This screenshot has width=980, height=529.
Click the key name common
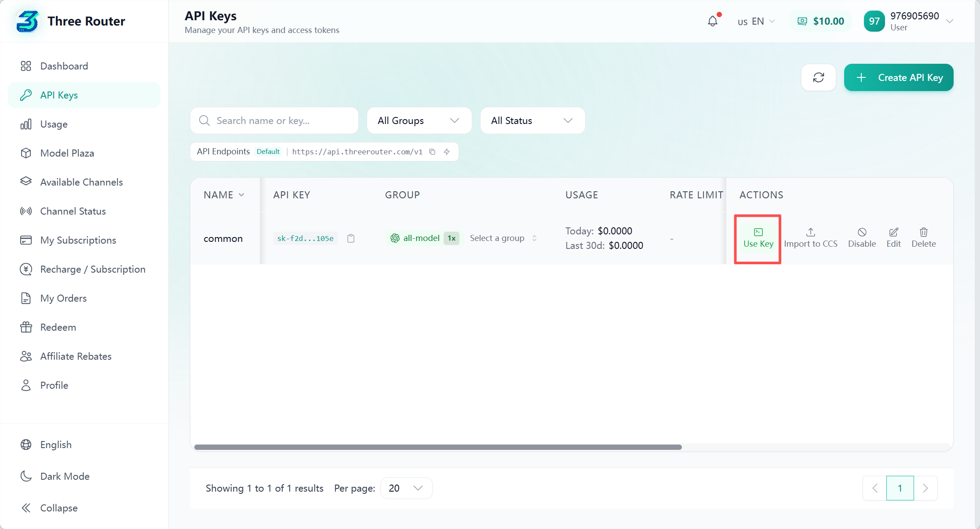pyautogui.click(x=223, y=239)
